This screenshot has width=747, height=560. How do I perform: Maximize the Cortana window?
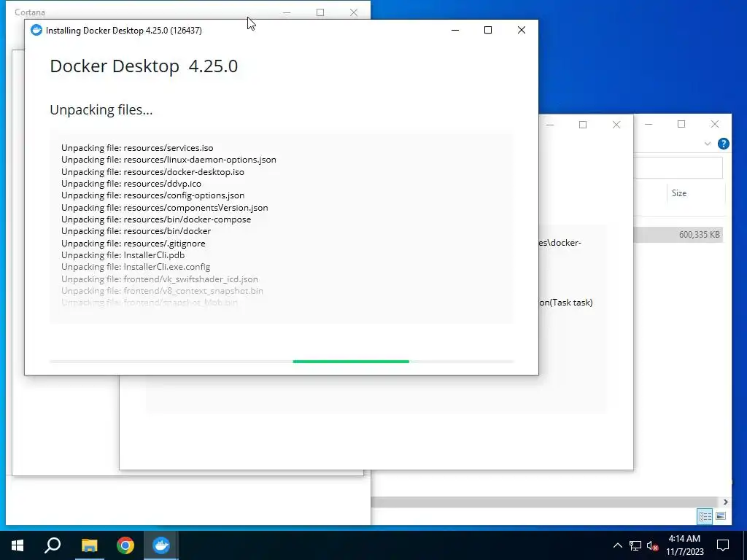point(320,12)
